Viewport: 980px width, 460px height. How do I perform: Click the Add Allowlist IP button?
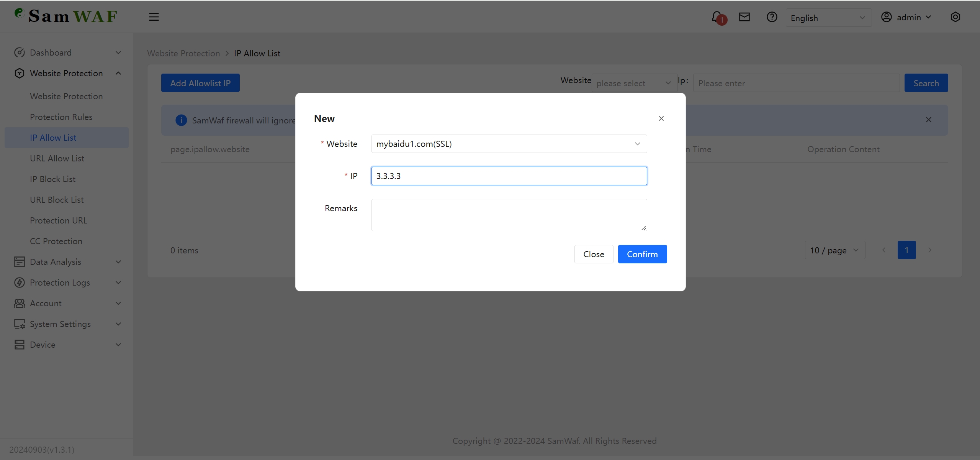click(x=200, y=83)
